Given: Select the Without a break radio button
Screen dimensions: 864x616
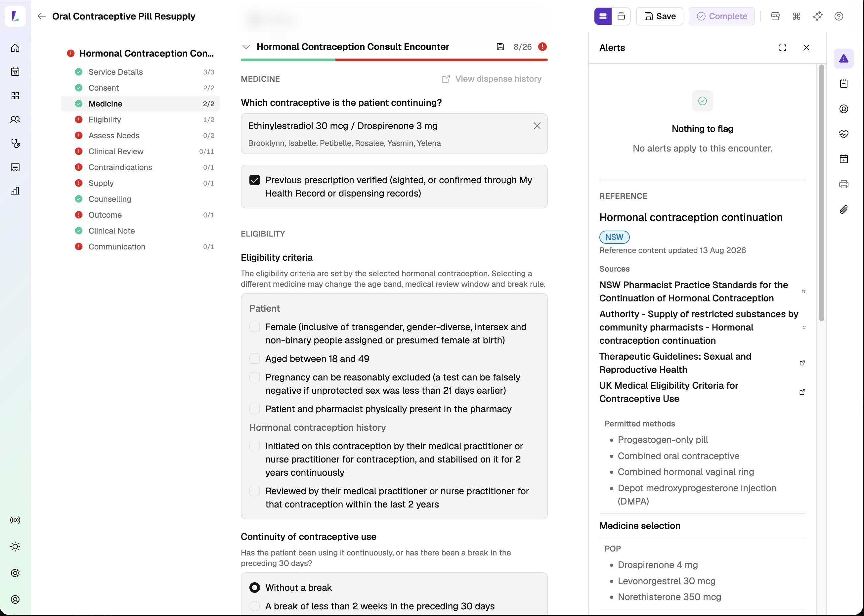Looking at the screenshot, I should coord(255,588).
